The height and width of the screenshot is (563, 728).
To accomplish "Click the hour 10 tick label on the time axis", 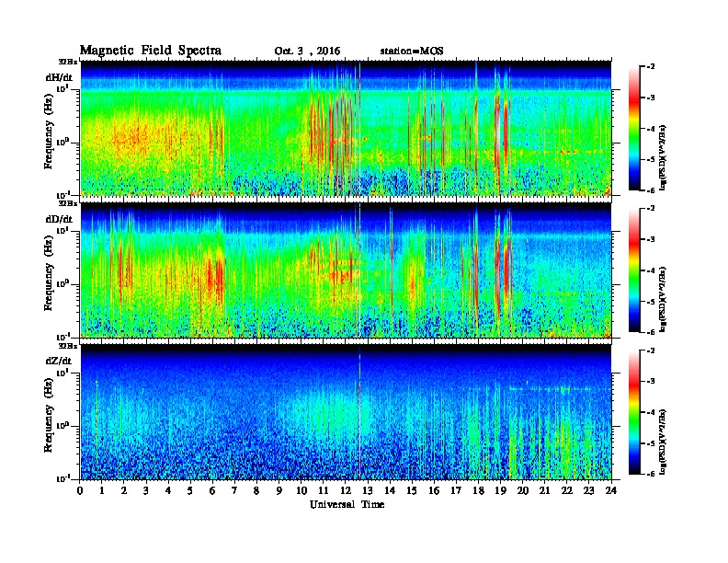I will pos(301,490).
